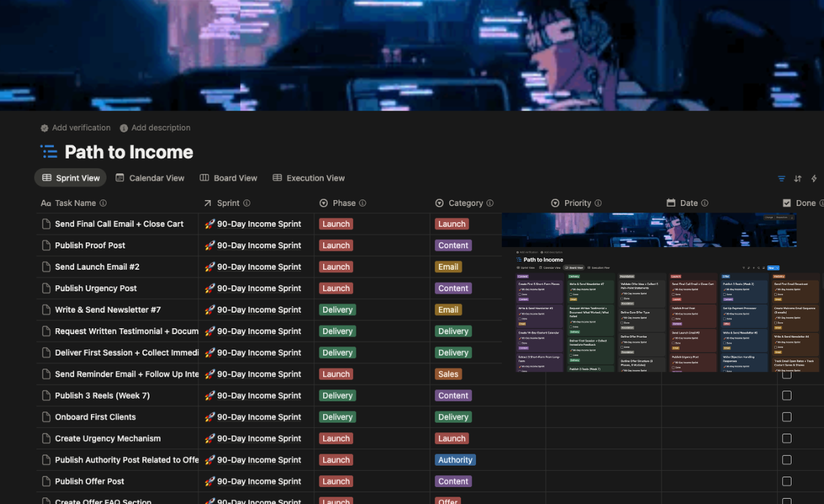Click the purple Authority category tag

455,460
